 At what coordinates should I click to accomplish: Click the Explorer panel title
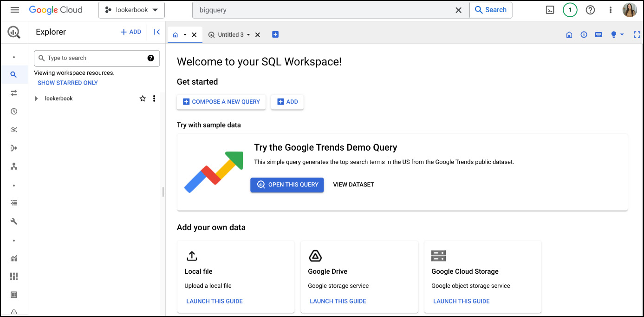click(51, 32)
